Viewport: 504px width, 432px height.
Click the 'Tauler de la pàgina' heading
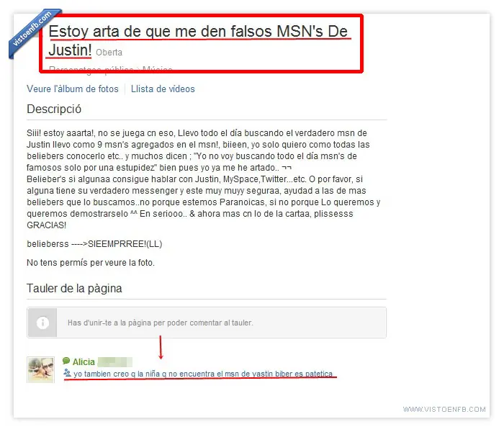[x=74, y=288]
